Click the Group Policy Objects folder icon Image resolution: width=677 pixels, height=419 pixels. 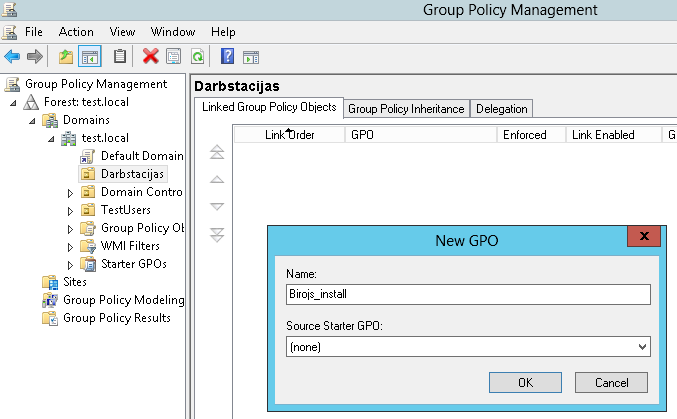[88, 228]
